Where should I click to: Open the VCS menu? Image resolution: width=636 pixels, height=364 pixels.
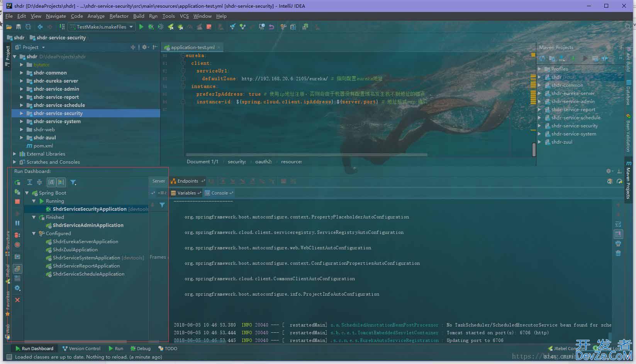point(184,16)
